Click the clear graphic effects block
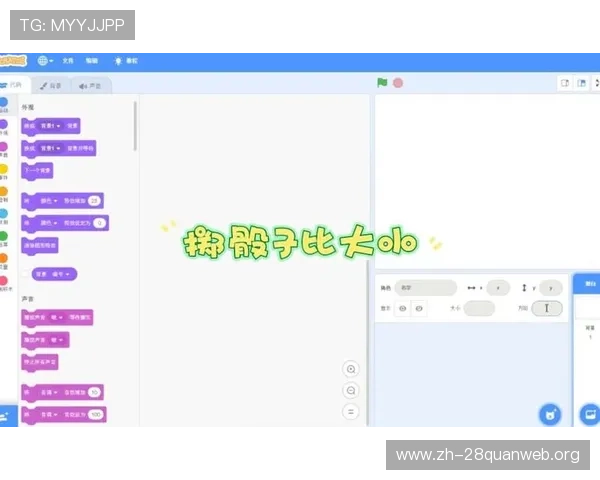600x480 pixels. click(40, 245)
